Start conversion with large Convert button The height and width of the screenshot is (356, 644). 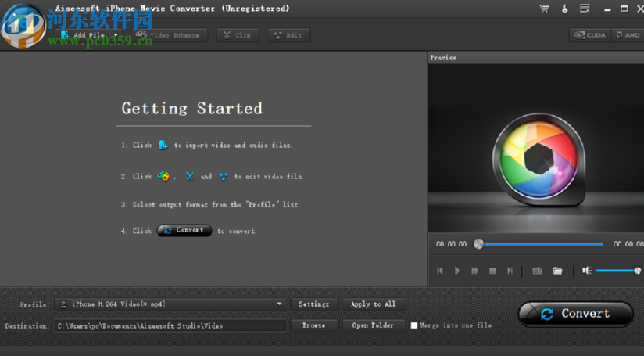click(575, 314)
